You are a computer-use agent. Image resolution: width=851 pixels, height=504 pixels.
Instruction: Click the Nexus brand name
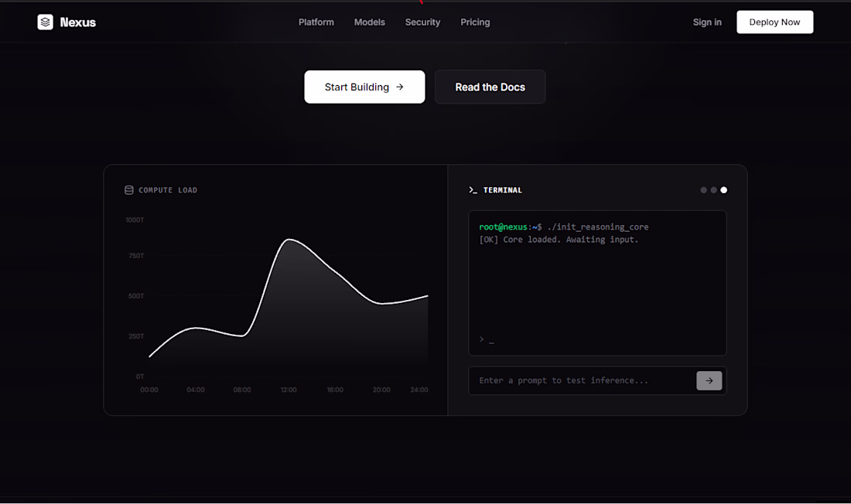[77, 22]
